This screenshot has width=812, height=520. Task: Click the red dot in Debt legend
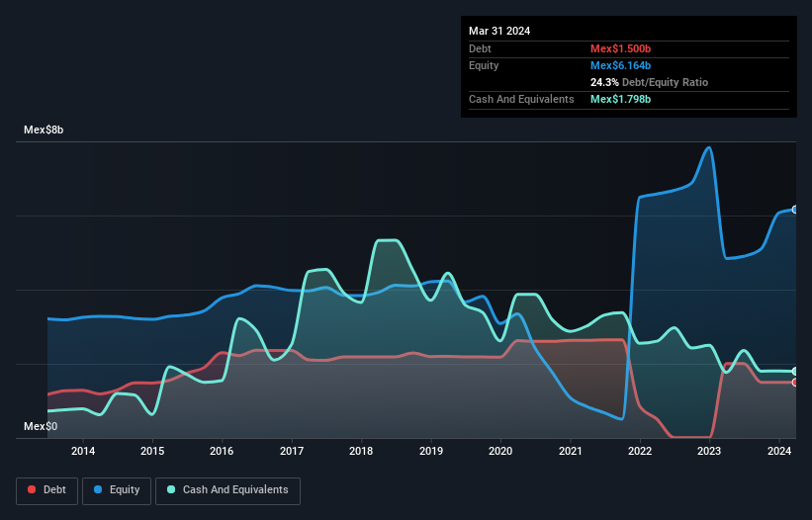(x=32, y=489)
